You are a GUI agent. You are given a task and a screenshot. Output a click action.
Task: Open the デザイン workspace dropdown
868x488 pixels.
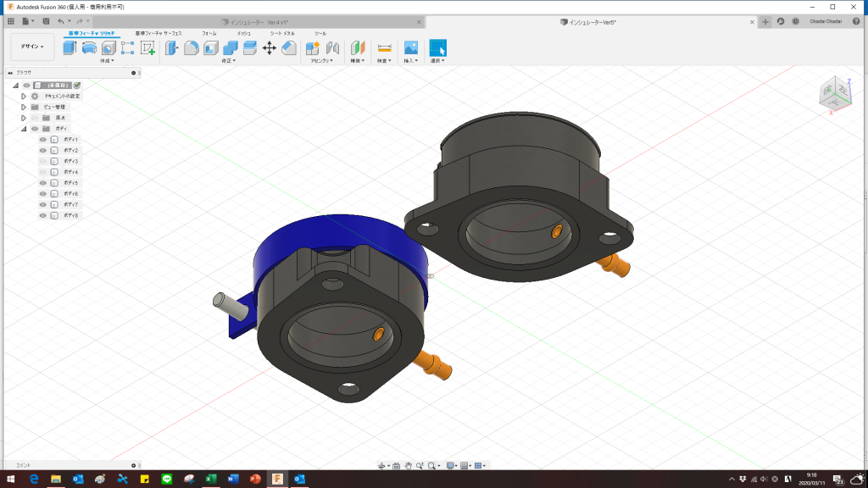(x=32, y=47)
